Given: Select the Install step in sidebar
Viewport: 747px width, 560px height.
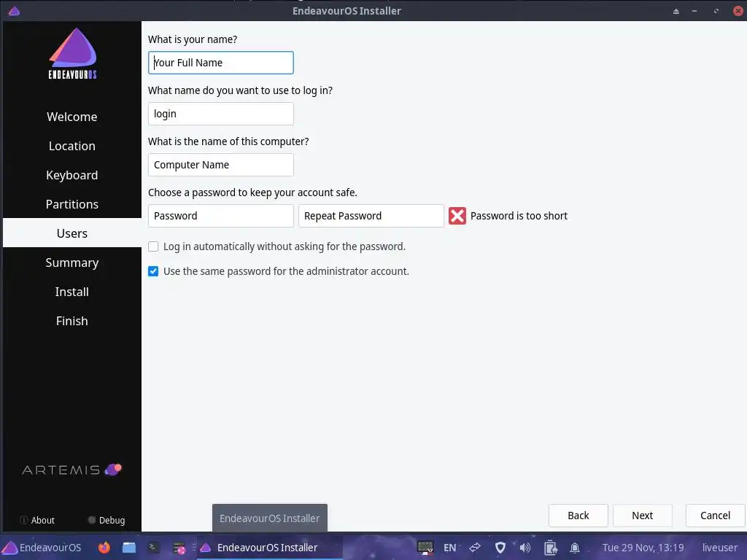Looking at the screenshot, I should coord(72,292).
